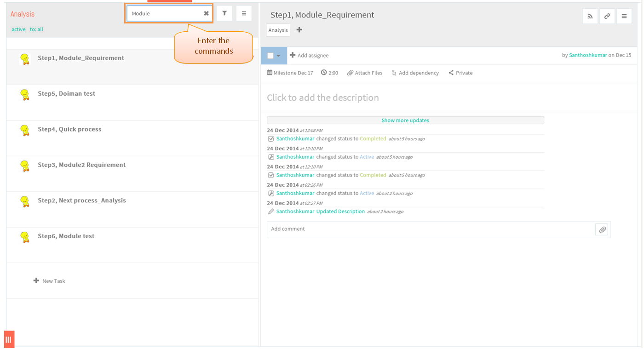Select task Step5, Doiman test
The image size is (644, 349).
click(132, 103)
